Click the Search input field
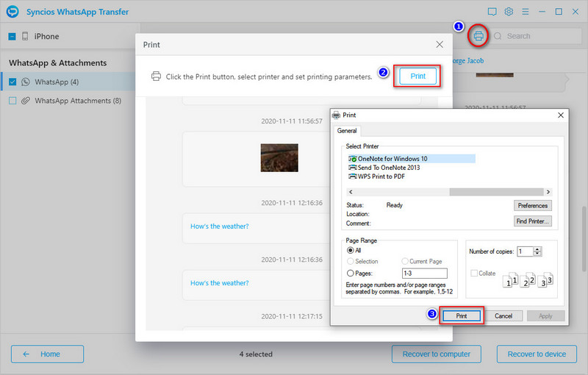 pyautogui.click(x=537, y=36)
